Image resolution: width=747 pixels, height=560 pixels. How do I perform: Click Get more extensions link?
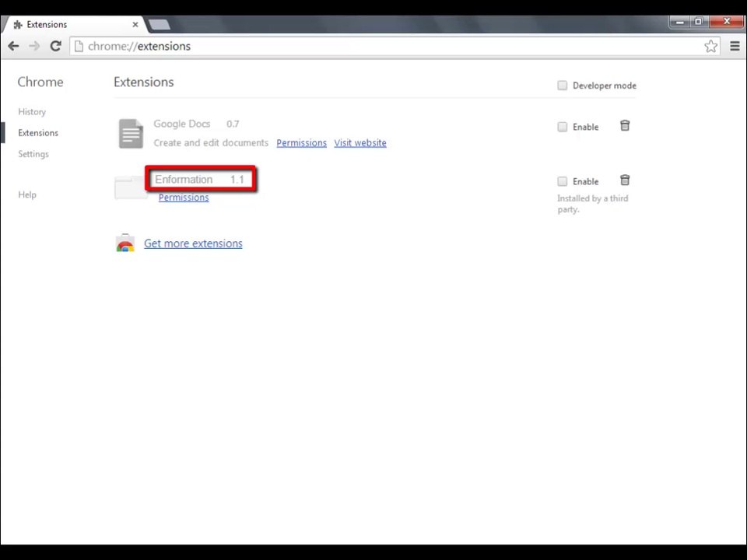pyautogui.click(x=193, y=243)
